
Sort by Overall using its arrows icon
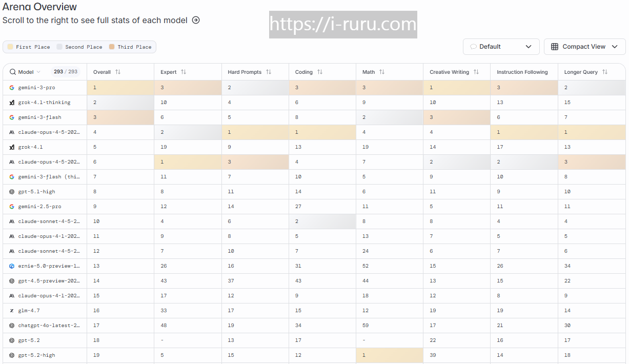pos(118,72)
